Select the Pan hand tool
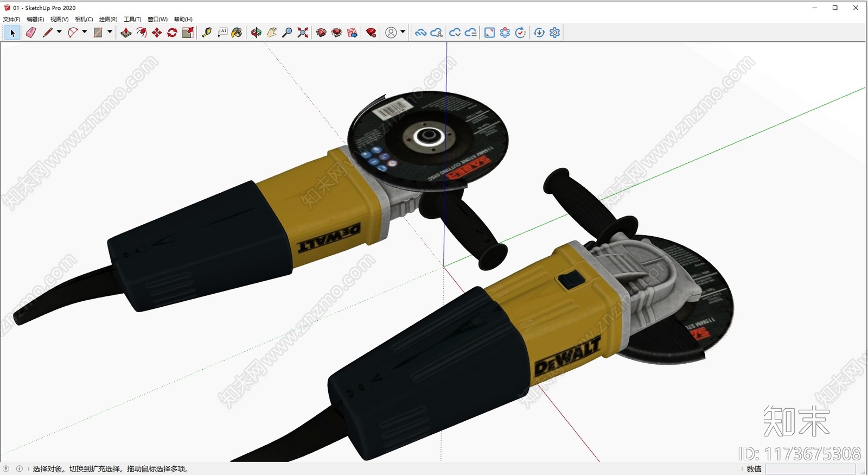 [x=272, y=33]
